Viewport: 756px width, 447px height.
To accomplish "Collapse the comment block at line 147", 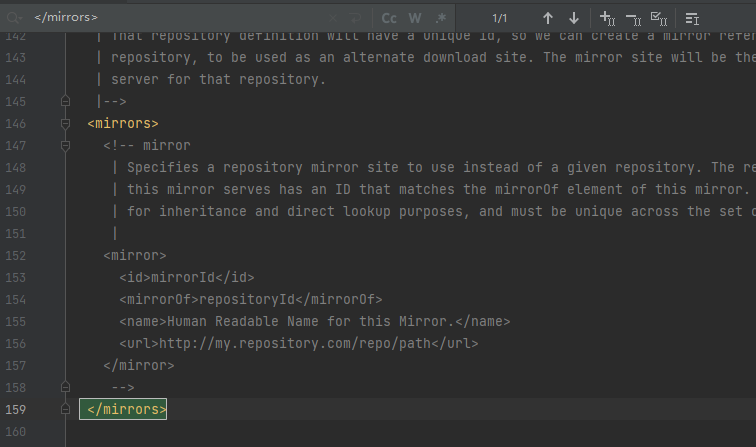I will [x=66, y=145].
